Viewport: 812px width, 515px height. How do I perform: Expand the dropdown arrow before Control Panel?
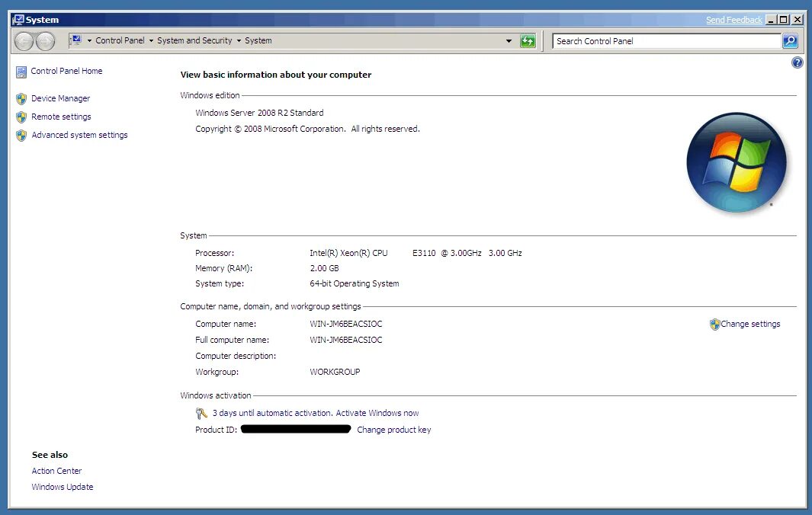coord(89,41)
